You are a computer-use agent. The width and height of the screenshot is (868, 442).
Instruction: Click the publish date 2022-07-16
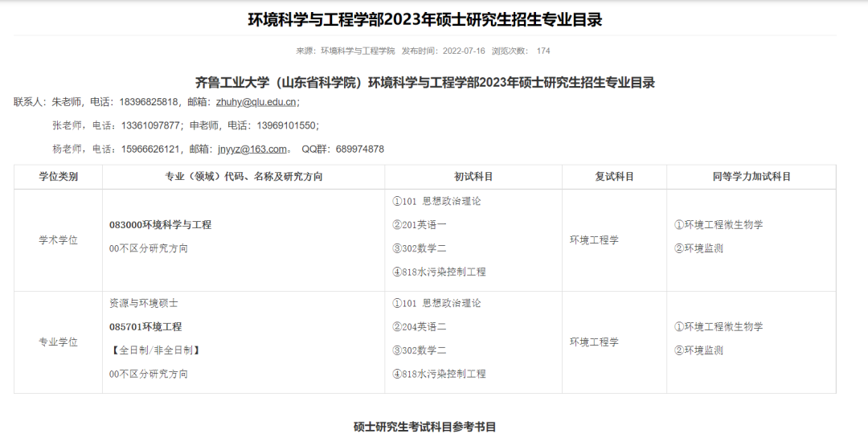click(464, 51)
